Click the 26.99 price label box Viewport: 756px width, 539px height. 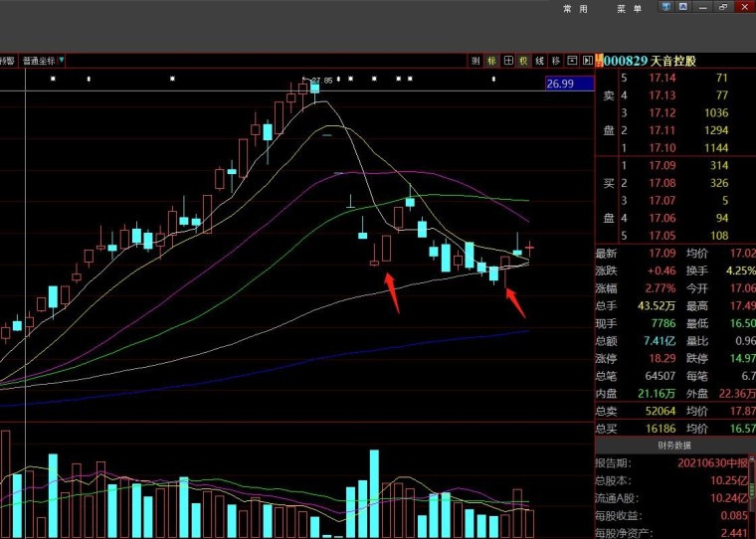(x=569, y=84)
